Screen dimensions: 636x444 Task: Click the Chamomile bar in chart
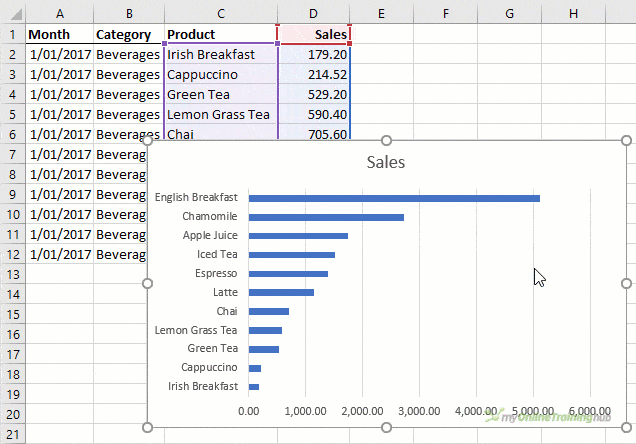[x=327, y=217]
